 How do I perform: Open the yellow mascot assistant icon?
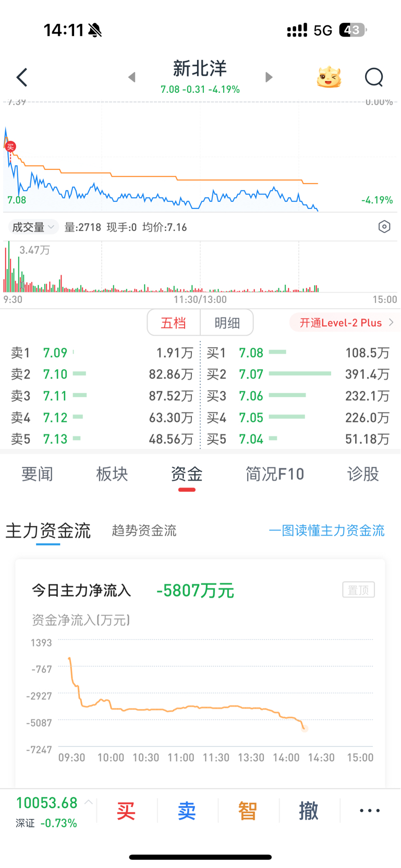click(x=329, y=77)
